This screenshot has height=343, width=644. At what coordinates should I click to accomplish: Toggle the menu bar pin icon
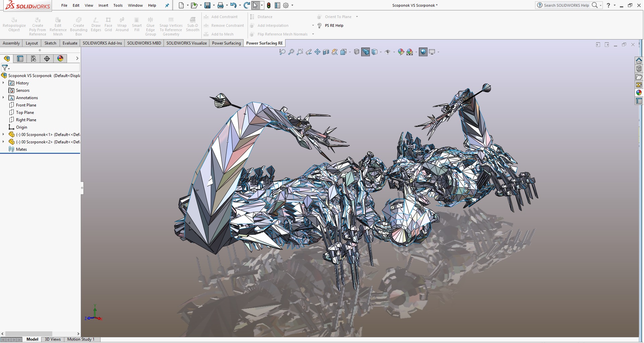click(x=167, y=5)
